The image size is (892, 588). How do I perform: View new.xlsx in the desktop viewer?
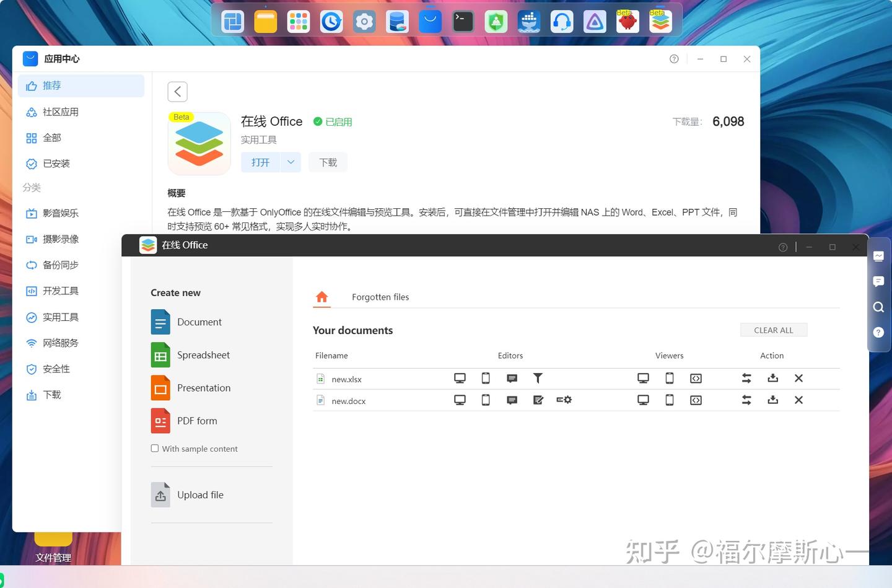point(643,378)
